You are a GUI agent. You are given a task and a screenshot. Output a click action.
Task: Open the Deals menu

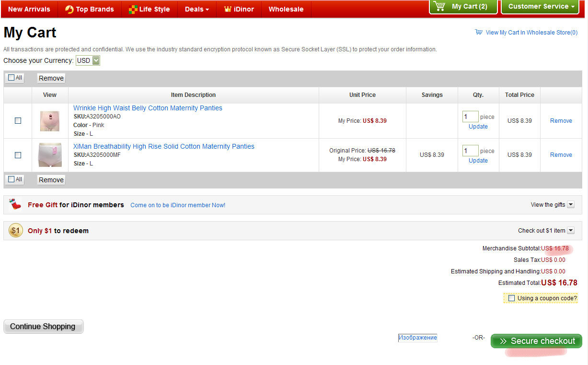[x=196, y=9]
